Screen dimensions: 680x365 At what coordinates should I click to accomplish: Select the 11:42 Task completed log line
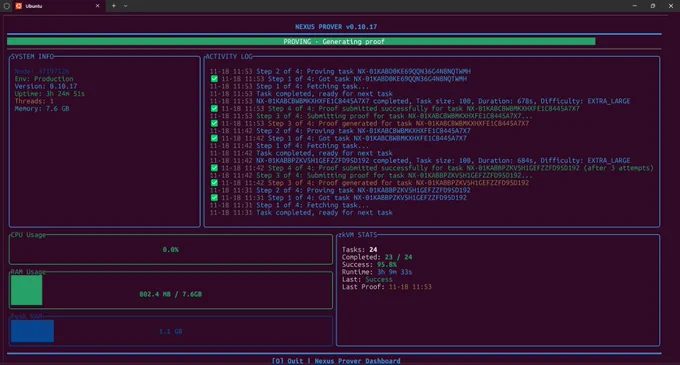pos(301,153)
